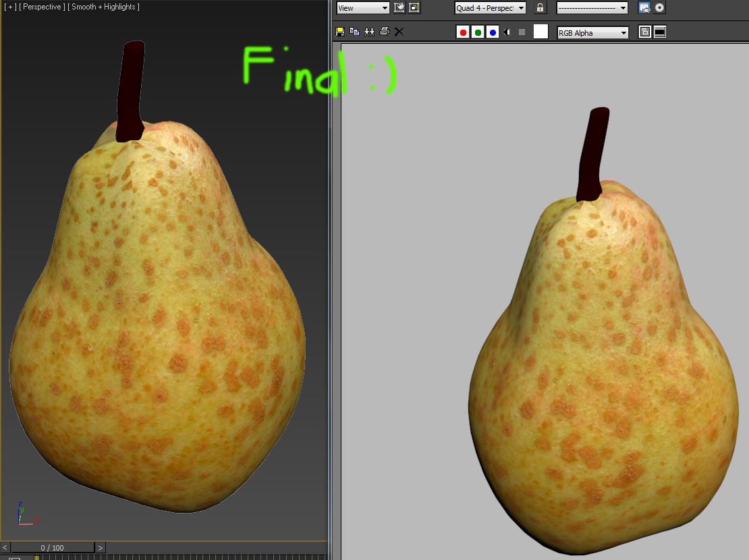Screen dimensions: 749x560
Task: Open the render preset dashed dropdown
Action: pyautogui.click(x=592, y=7)
